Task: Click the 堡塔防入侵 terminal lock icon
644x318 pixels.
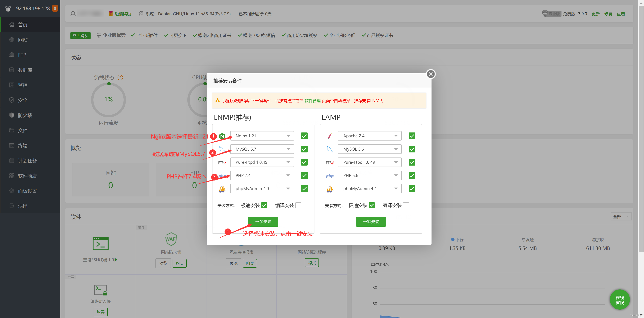Action: coord(100,290)
